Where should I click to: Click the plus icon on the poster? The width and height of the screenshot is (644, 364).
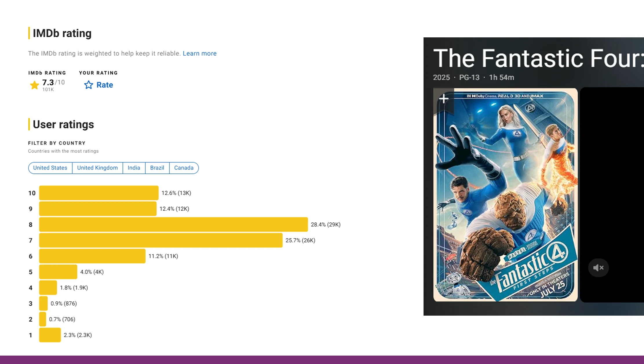click(x=443, y=98)
